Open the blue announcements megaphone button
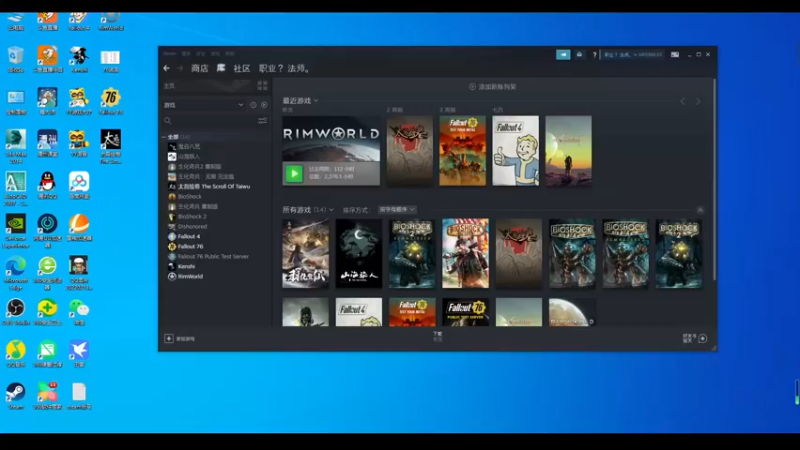This screenshot has width=800, height=450. pos(563,55)
